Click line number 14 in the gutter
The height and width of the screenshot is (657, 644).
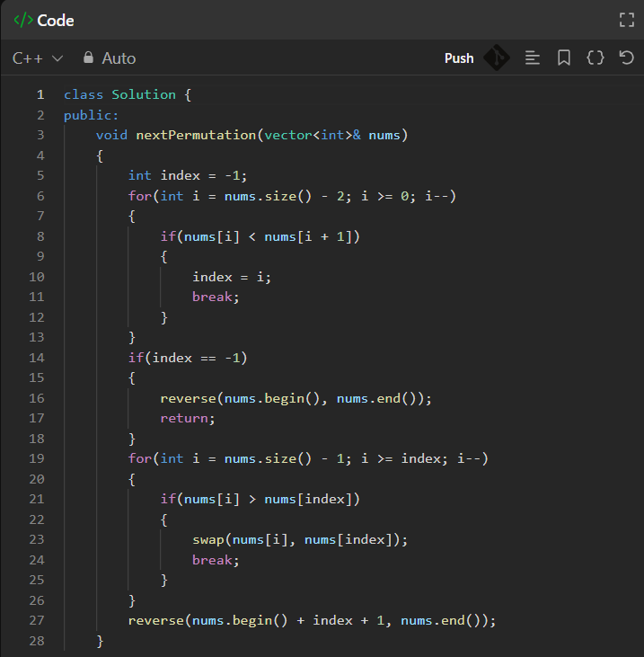tap(37, 358)
